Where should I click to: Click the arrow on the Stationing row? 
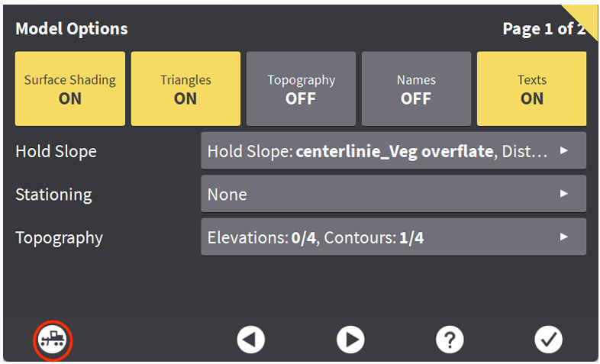[x=564, y=194]
